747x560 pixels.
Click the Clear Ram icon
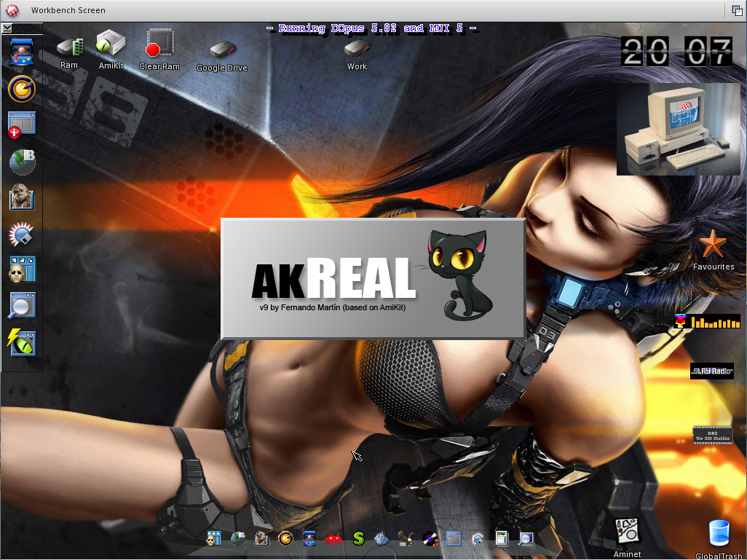[159, 44]
